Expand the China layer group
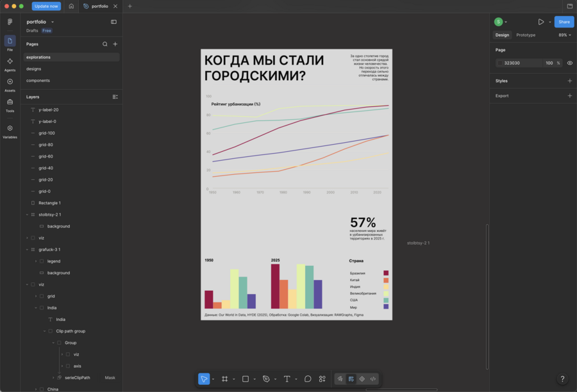 (36, 389)
